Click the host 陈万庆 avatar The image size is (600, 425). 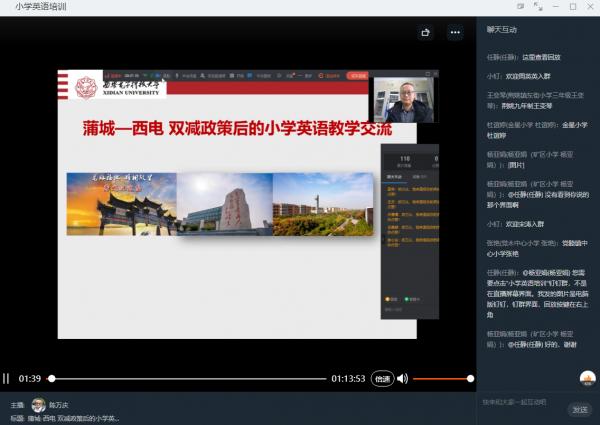tap(38, 405)
